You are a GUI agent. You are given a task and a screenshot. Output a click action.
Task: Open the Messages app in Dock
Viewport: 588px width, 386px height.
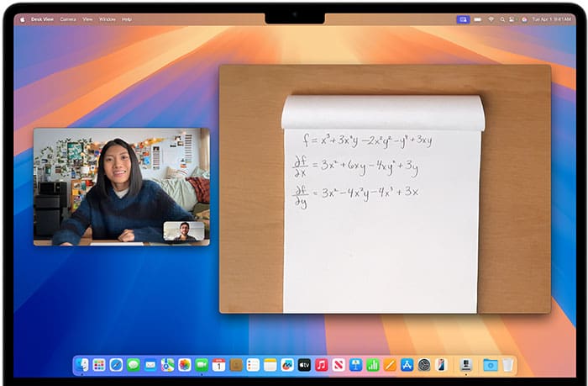(133, 365)
